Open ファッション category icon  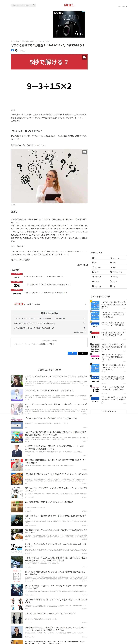[111, 258]
